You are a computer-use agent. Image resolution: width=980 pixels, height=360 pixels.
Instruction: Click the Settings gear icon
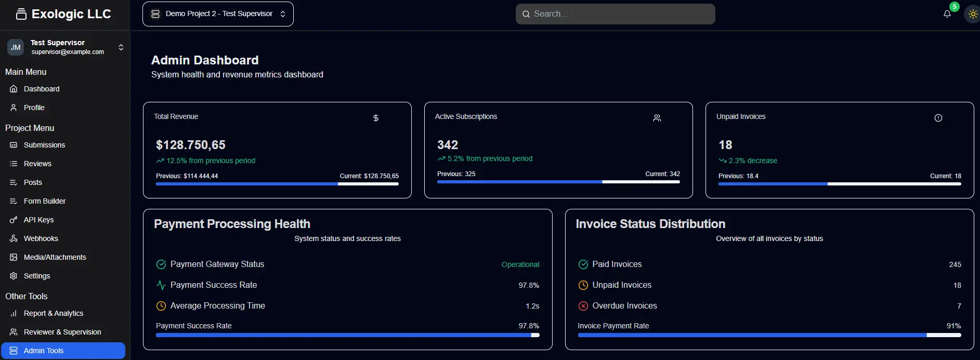tap(14, 276)
